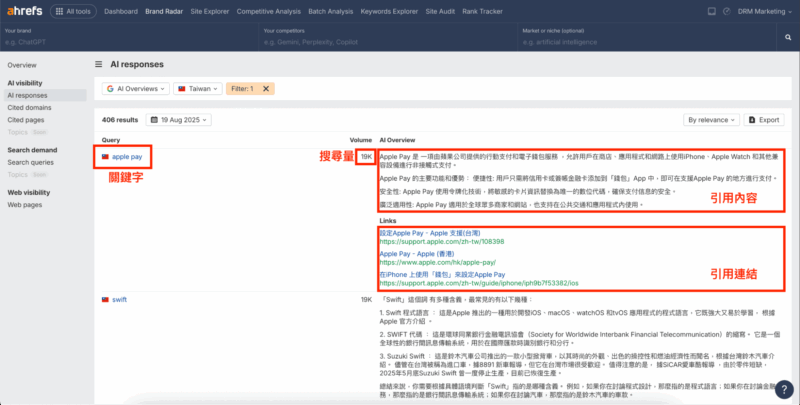Image resolution: width=800 pixels, height=405 pixels.
Task: Click the Export button
Action: click(764, 120)
